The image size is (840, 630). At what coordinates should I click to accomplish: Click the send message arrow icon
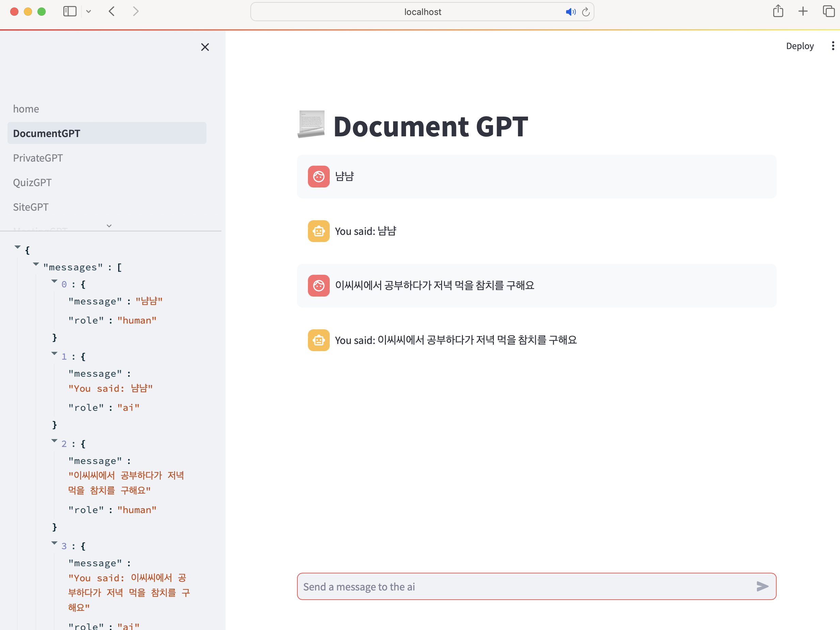click(762, 586)
